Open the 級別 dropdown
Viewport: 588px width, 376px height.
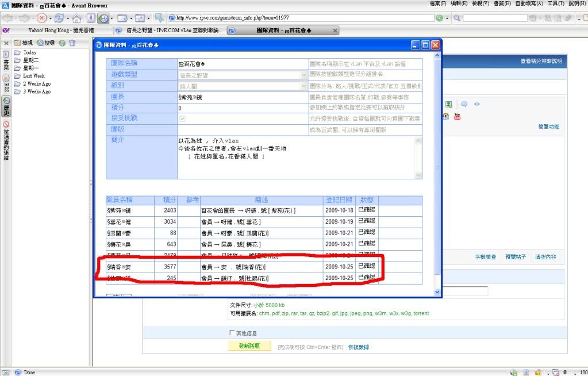point(303,86)
